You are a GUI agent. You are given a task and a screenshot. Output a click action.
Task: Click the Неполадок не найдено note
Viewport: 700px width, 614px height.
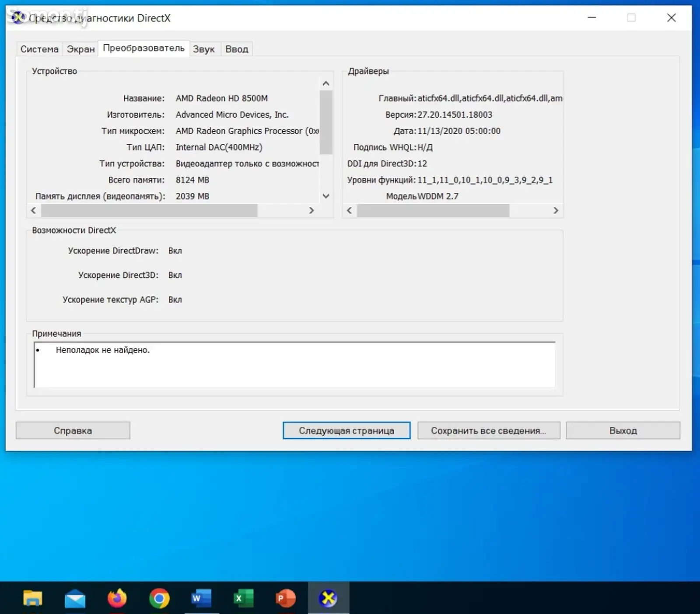click(103, 350)
